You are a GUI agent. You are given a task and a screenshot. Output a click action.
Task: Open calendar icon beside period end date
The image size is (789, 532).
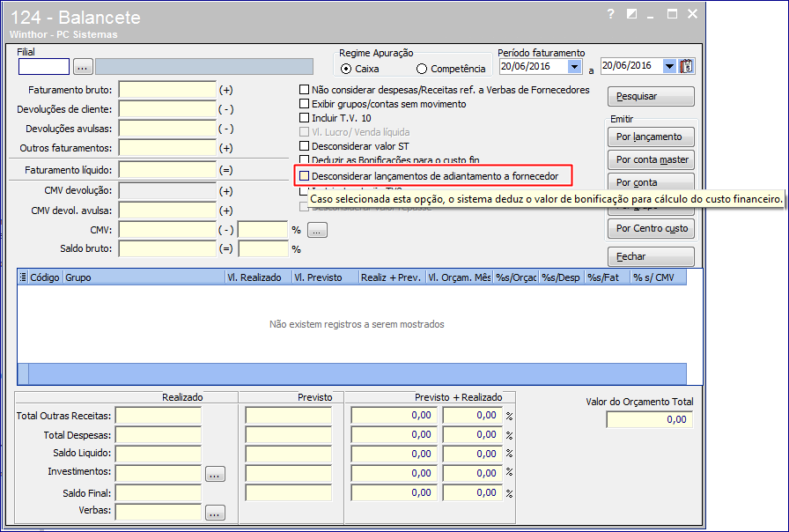coord(686,66)
